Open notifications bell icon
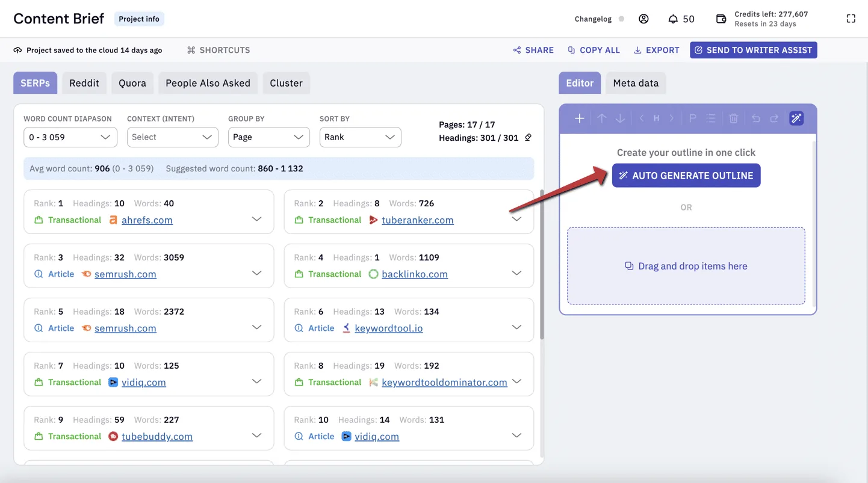The height and width of the screenshot is (483, 868). [x=673, y=19]
